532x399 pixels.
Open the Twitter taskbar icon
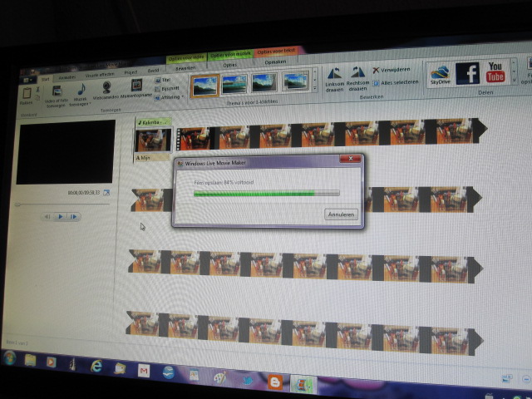[x=248, y=380]
